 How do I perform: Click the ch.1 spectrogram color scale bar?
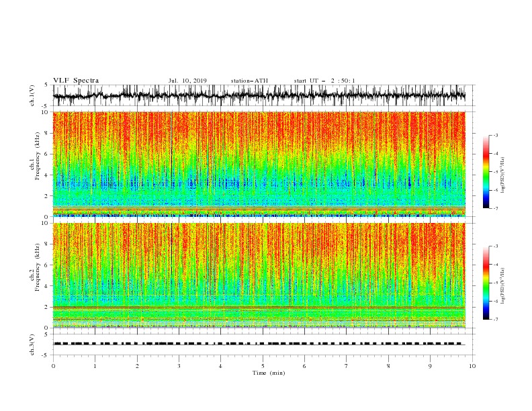pyautogui.click(x=486, y=171)
